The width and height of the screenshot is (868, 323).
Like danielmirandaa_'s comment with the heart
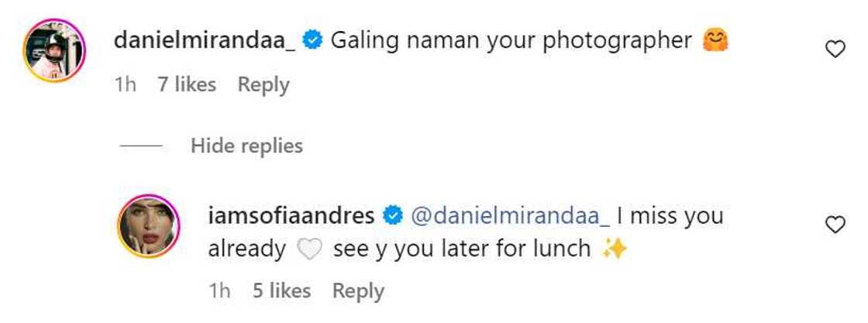(x=835, y=50)
